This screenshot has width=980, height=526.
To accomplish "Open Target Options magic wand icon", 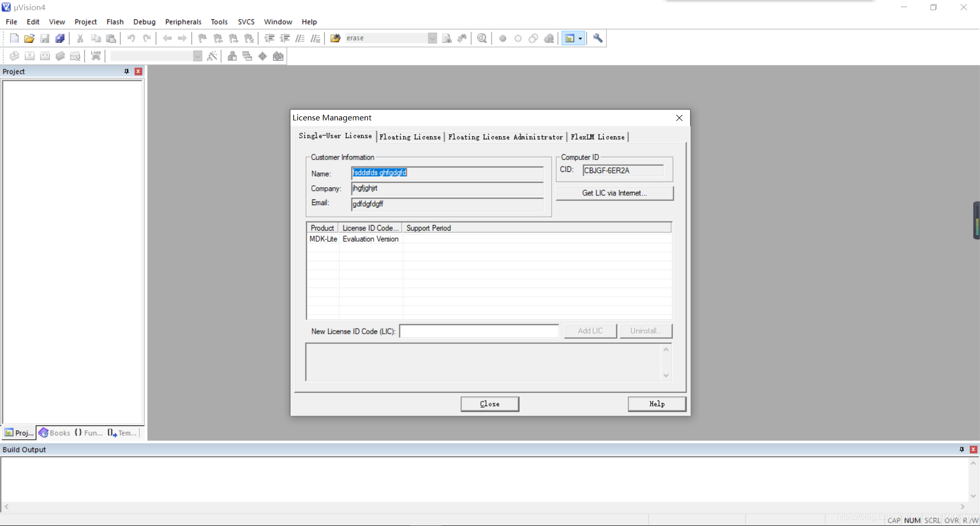I will point(212,56).
